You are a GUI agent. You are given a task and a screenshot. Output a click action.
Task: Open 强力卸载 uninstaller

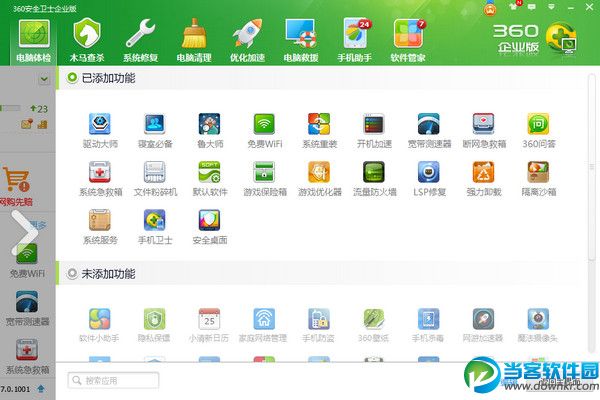pyautogui.click(x=484, y=179)
